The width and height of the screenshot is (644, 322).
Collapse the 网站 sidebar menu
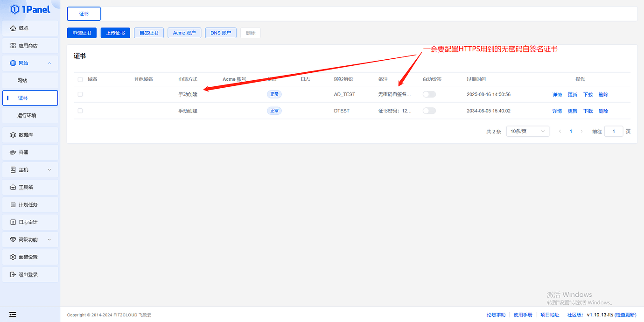click(30, 63)
